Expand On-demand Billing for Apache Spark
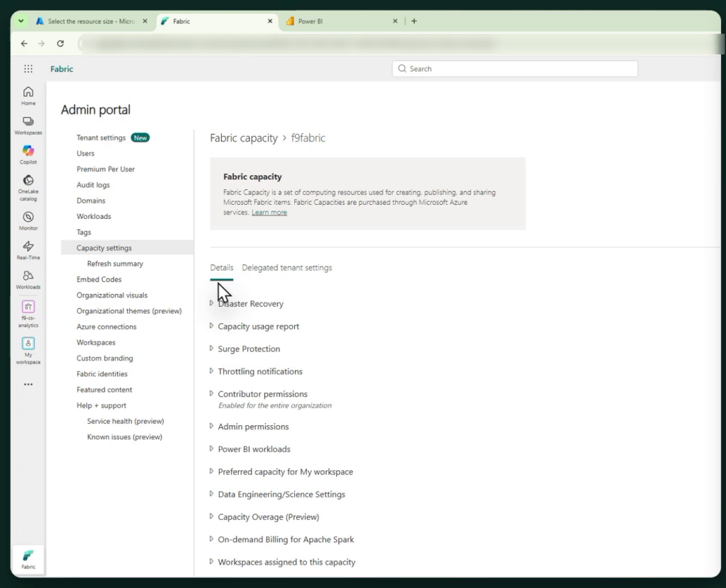 [281, 539]
